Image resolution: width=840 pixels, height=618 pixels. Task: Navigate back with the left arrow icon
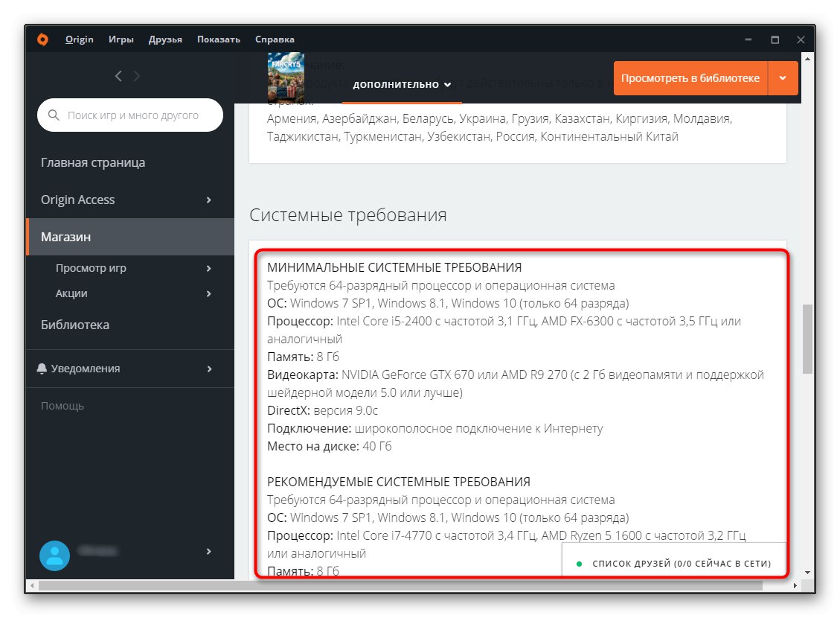118,75
